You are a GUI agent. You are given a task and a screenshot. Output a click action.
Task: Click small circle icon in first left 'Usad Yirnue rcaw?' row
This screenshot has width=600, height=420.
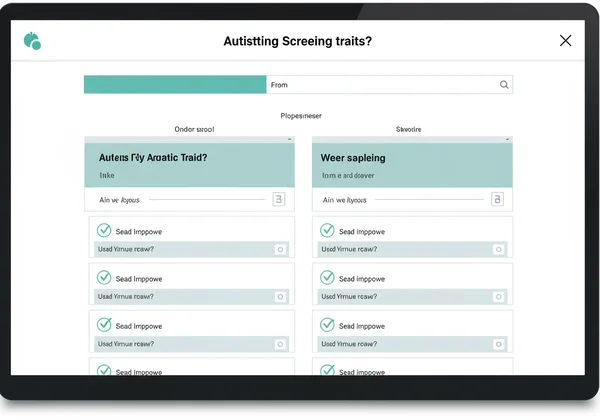pos(280,249)
